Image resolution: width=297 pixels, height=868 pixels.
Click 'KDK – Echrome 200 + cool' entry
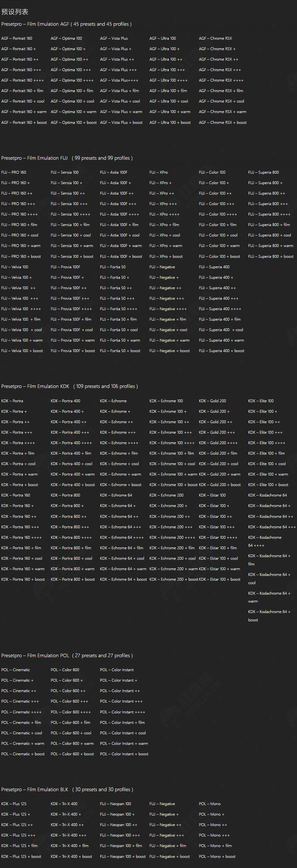click(x=172, y=558)
